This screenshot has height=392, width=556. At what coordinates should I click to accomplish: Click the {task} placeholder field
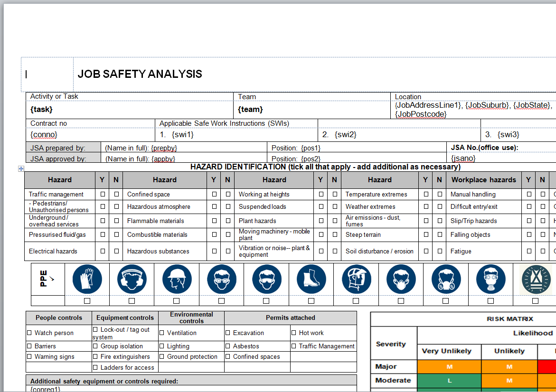click(41, 110)
